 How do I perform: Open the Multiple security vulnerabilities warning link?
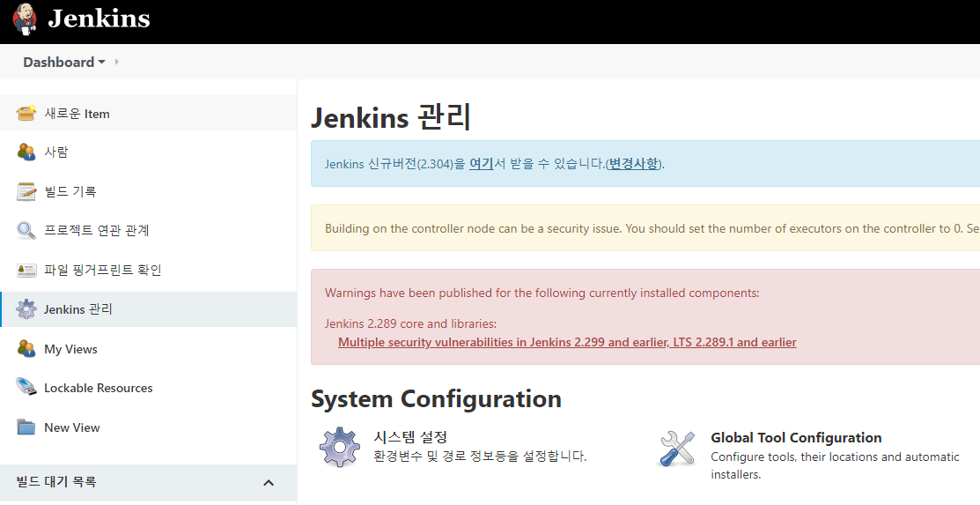(567, 342)
